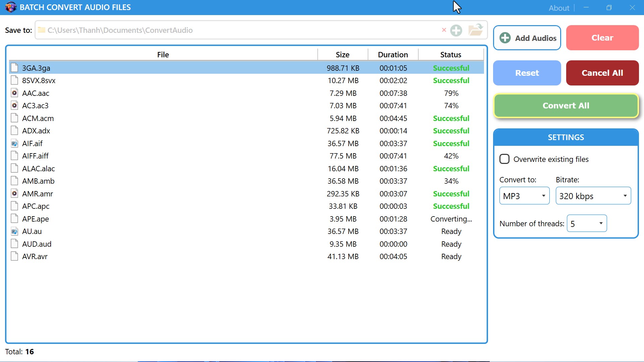Enable Overwrite existing files checkbox
This screenshot has width=644, height=362.
tap(504, 159)
